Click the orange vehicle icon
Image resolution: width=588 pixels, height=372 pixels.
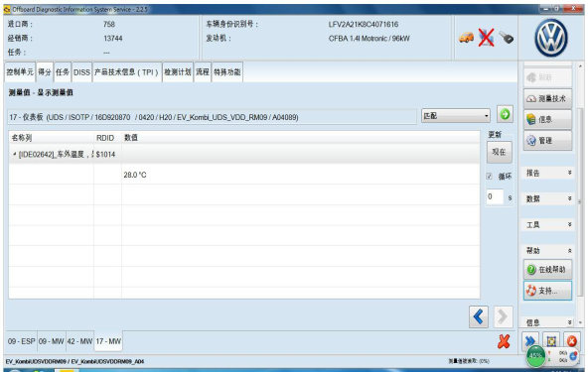tap(466, 38)
